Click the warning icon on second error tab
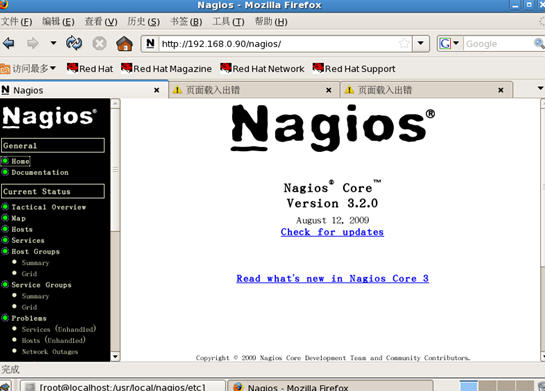The image size is (545, 391). click(x=349, y=90)
